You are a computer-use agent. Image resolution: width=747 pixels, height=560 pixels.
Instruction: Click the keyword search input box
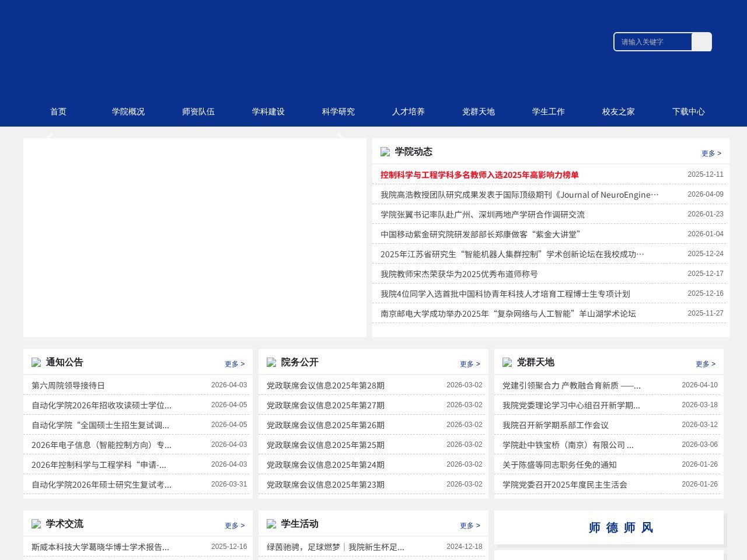(653, 41)
